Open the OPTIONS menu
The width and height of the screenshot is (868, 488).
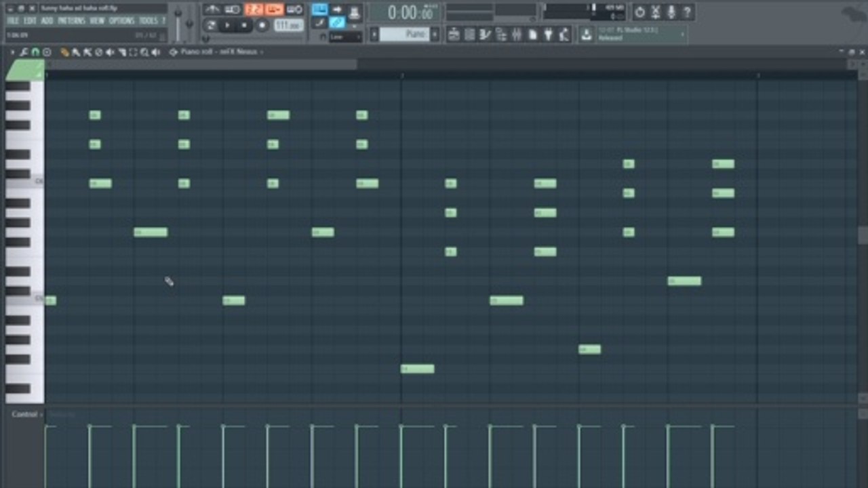coord(122,21)
